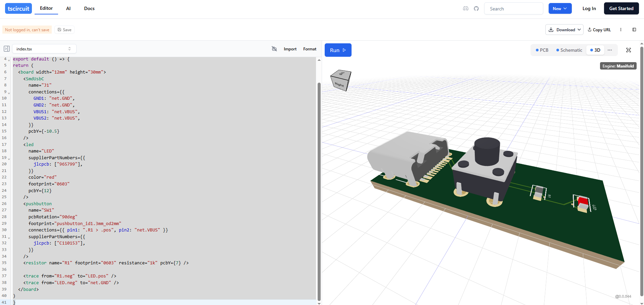This screenshot has width=644, height=305.
Task: Switch to the Schematic view
Action: (x=569, y=50)
